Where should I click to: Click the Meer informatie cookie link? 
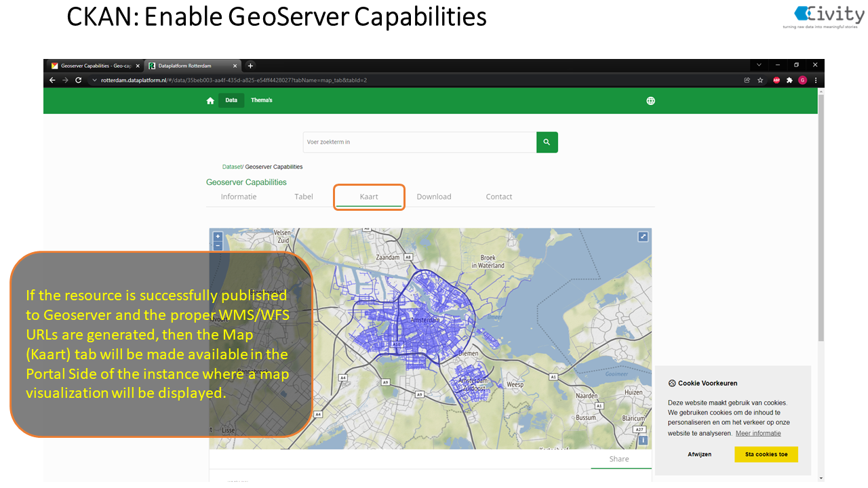pos(758,433)
